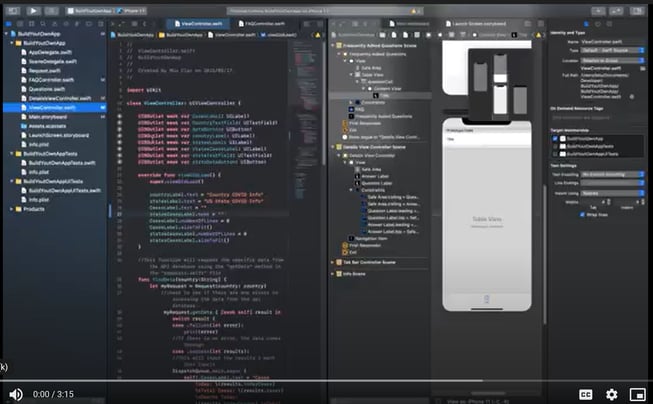Seek using the video progress bar
Viewport: 653px width, 404px height.
tap(326, 379)
